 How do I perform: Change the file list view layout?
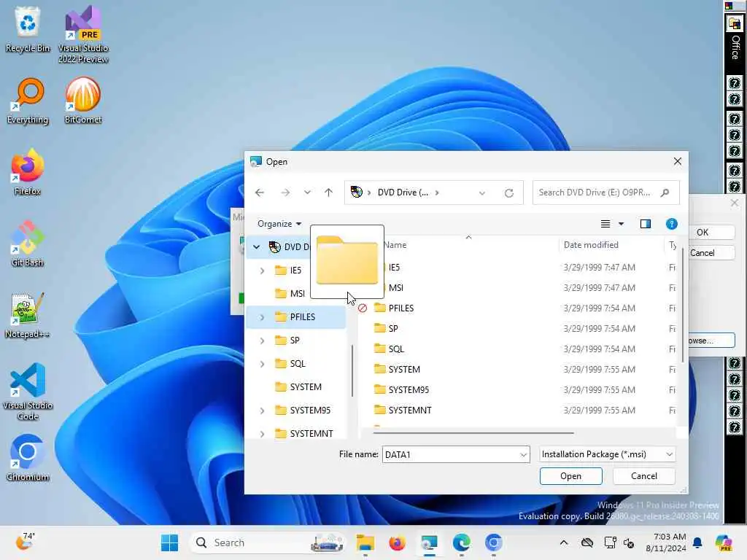(x=605, y=224)
